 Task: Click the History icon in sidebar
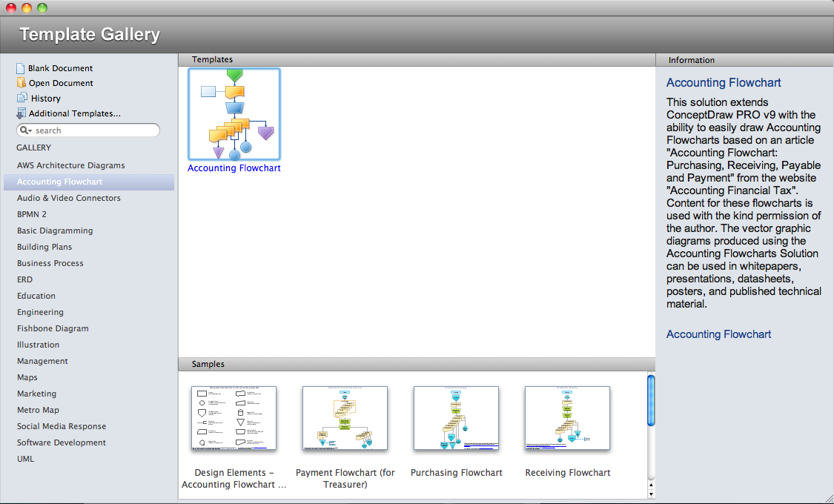click(21, 98)
